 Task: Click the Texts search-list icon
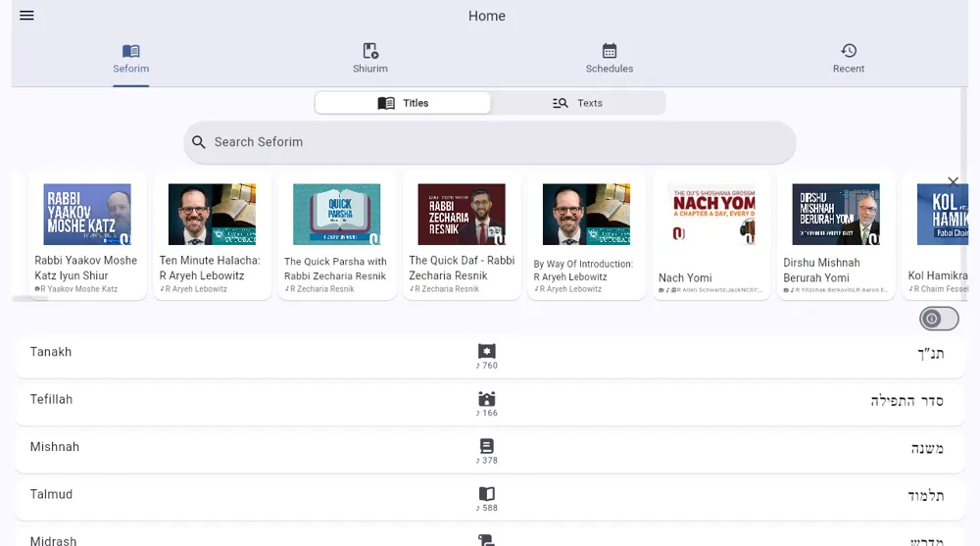coord(560,103)
